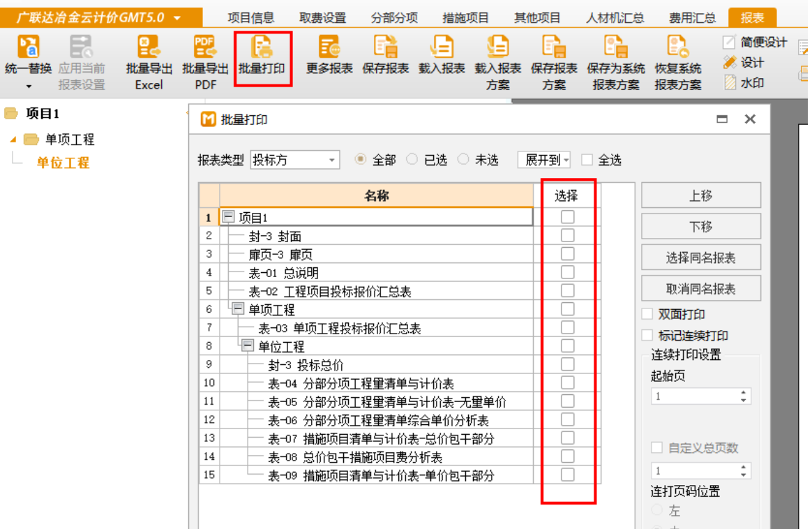Image resolution: width=812 pixels, height=529 pixels.
Task: Open the 展开到 dropdown
Action: click(544, 160)
